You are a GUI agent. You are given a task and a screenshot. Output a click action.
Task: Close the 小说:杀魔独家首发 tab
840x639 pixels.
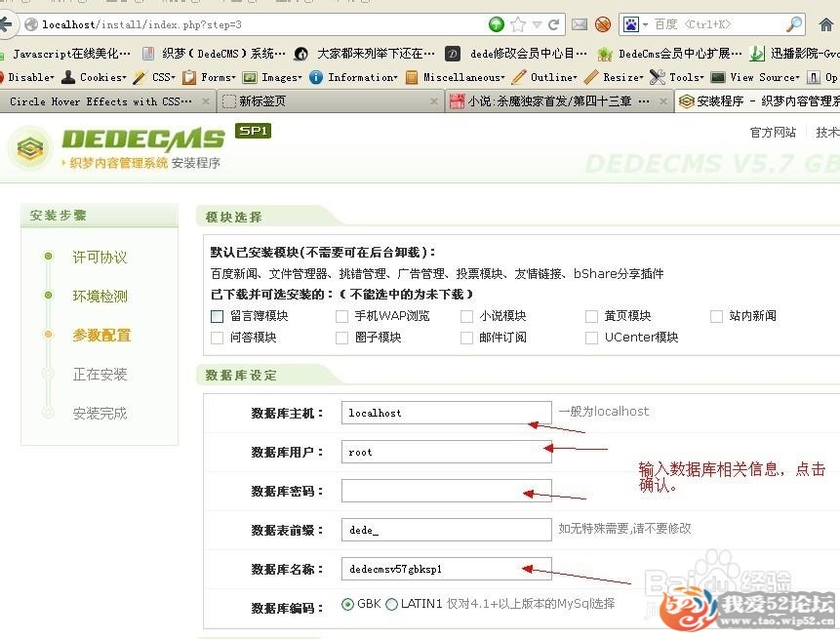[663, 101]
